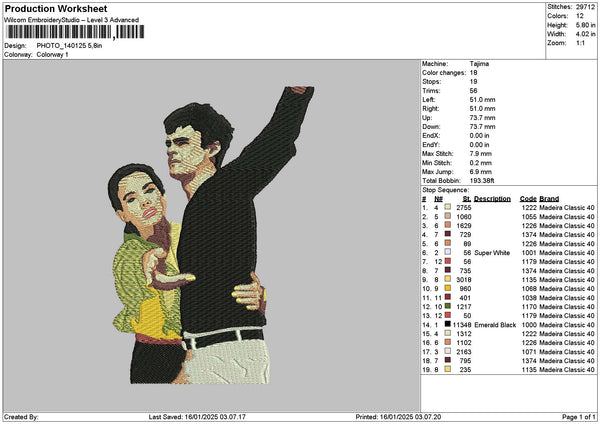
Task: Click the Zoom value 1:1
Action: [580, 43]
